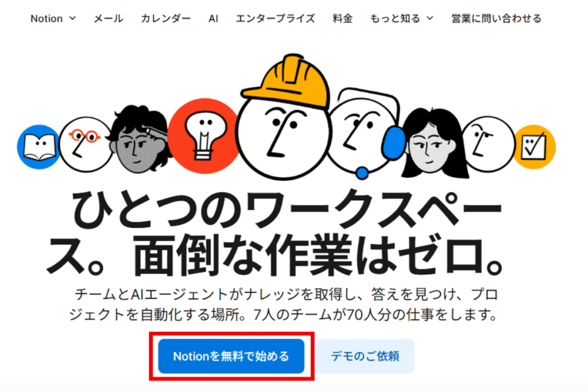
Task: Open the もっと知る dropdown
Action: pos(401,18)
